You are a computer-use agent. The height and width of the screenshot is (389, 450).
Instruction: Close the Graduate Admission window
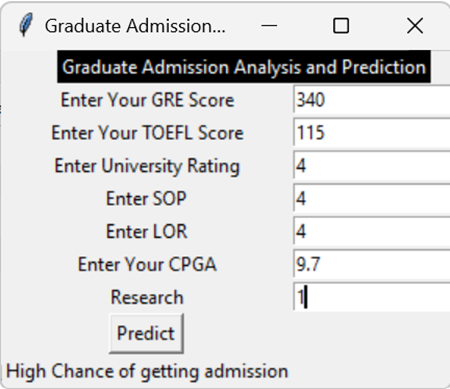(x=415, y=26)
